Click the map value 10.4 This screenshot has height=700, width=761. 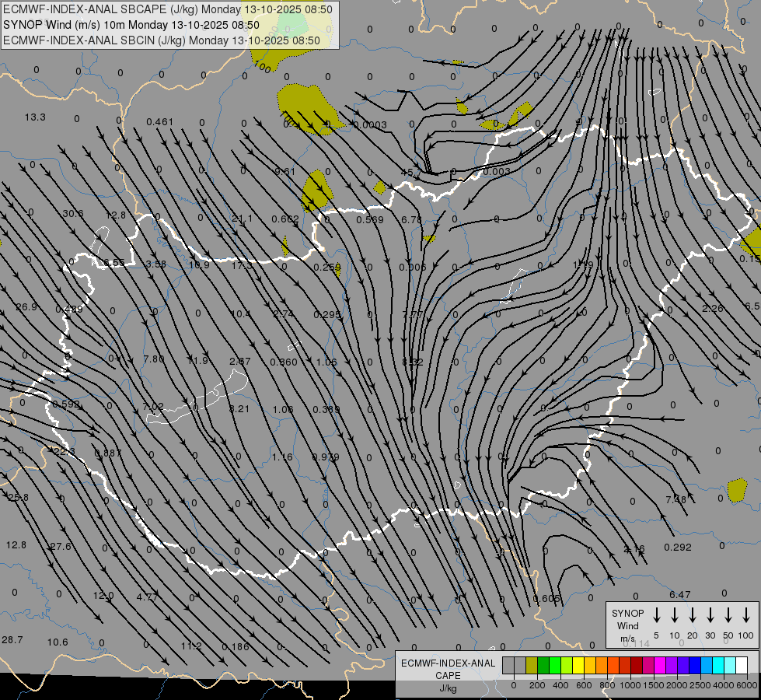240,313
